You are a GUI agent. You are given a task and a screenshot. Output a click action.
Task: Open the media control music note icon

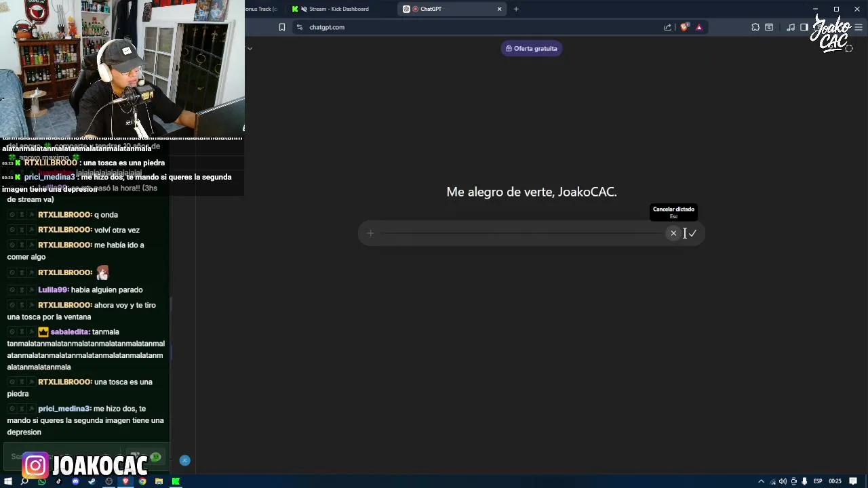click(791, 27)
